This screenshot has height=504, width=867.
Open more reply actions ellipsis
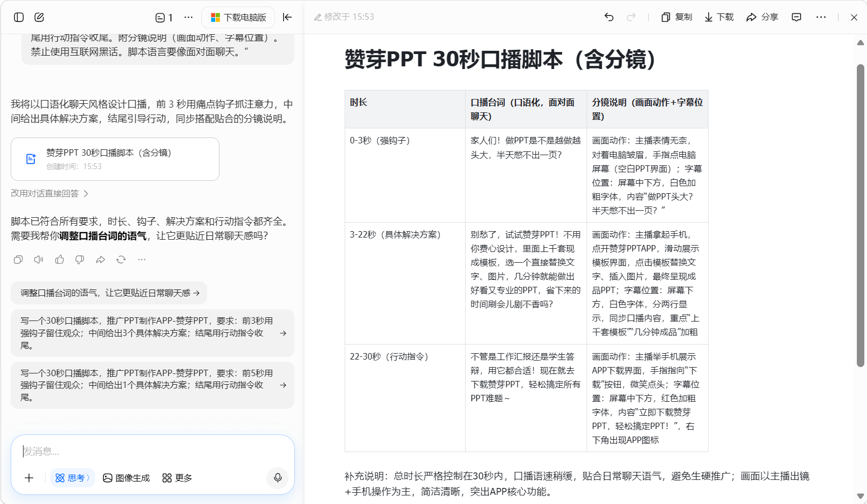141,259
